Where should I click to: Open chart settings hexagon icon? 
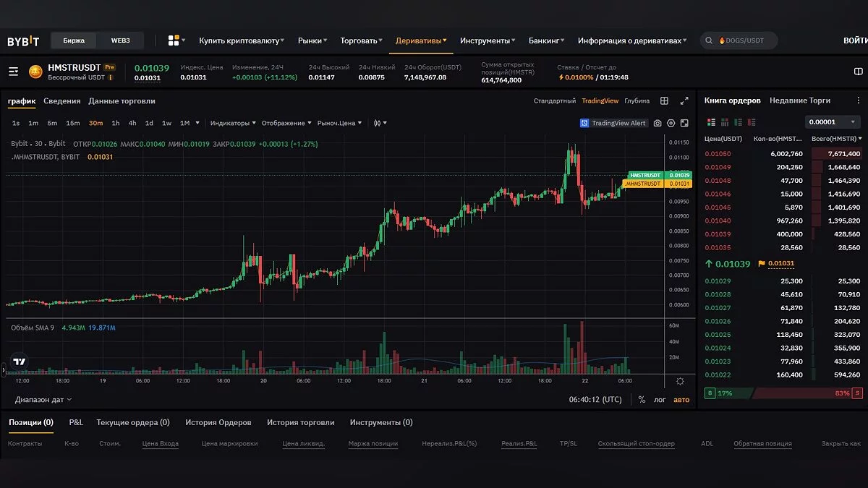pos(671,123)
